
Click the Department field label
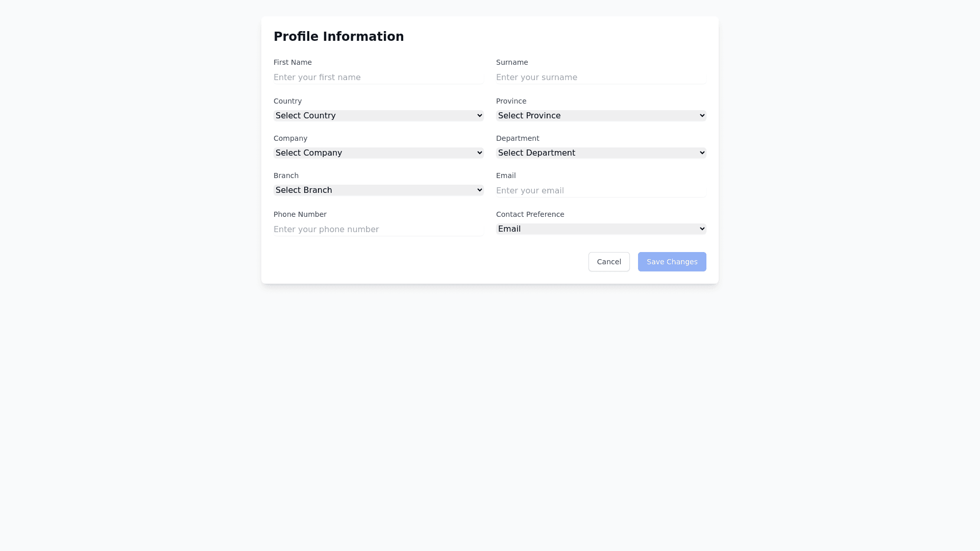tap(518, 138)
